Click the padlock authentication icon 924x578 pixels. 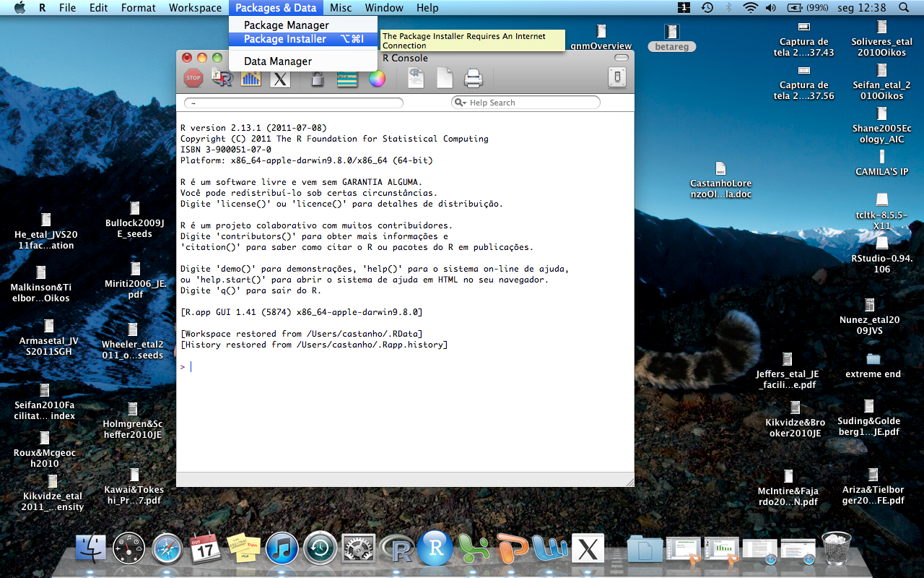(317, 78)
